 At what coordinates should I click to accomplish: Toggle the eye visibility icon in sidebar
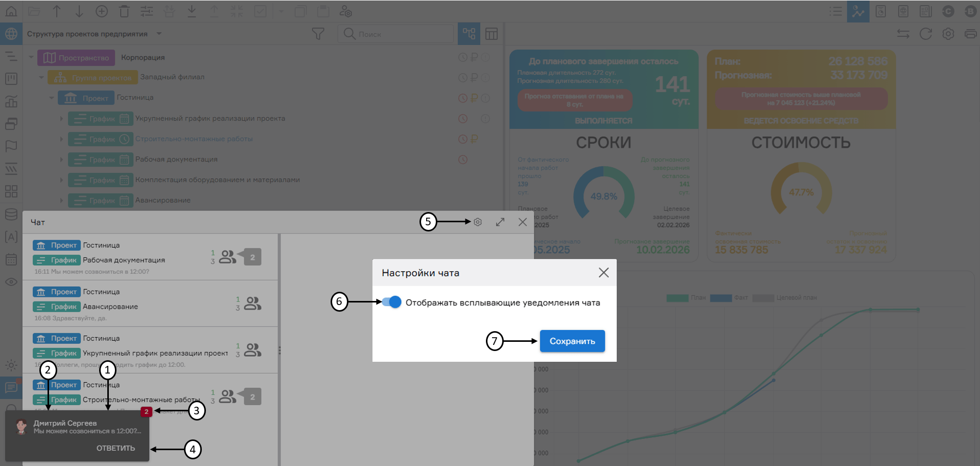pos(11,282)
